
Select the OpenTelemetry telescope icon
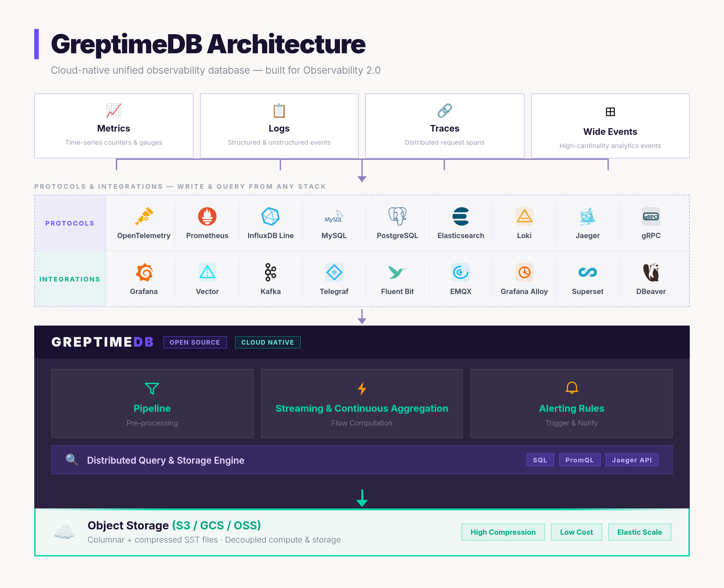144,216
